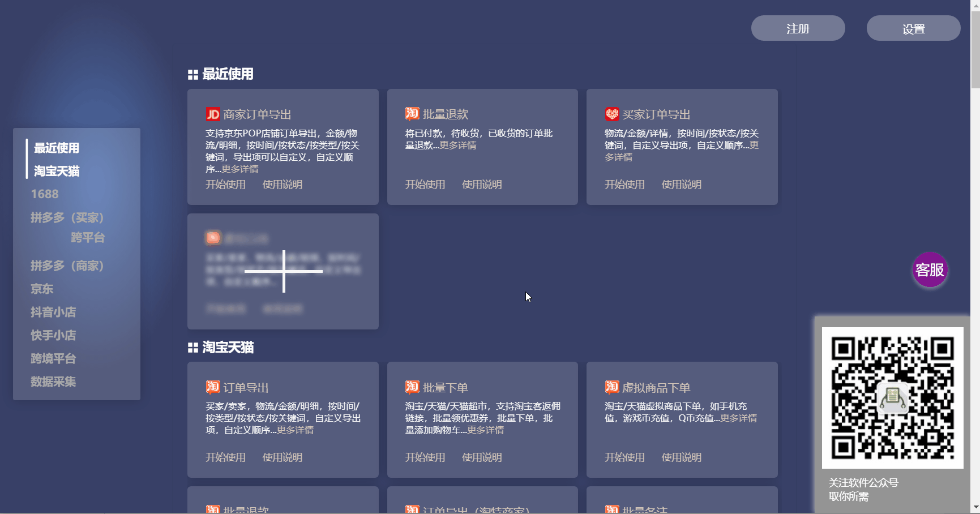The width and height of the screenshot is (980, 514).
Task: Select 淘宝天猫 in the sidebar
Action: (x=57, y=171)
